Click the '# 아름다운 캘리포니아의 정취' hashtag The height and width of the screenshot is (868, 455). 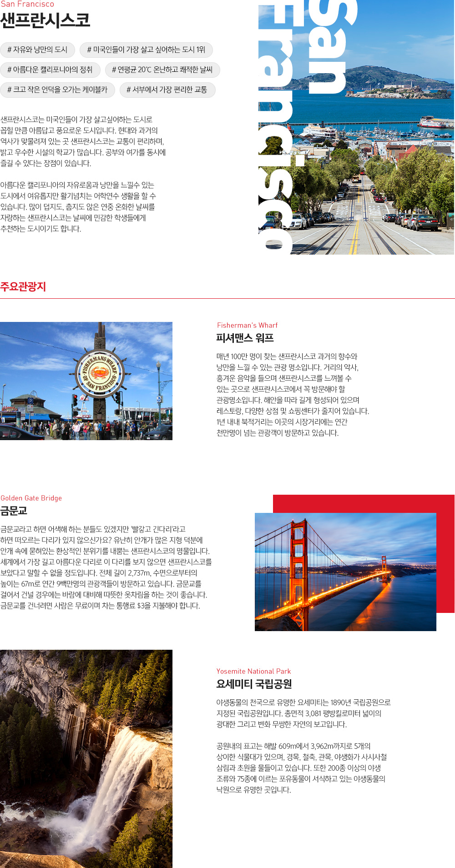tap(50, 70)
